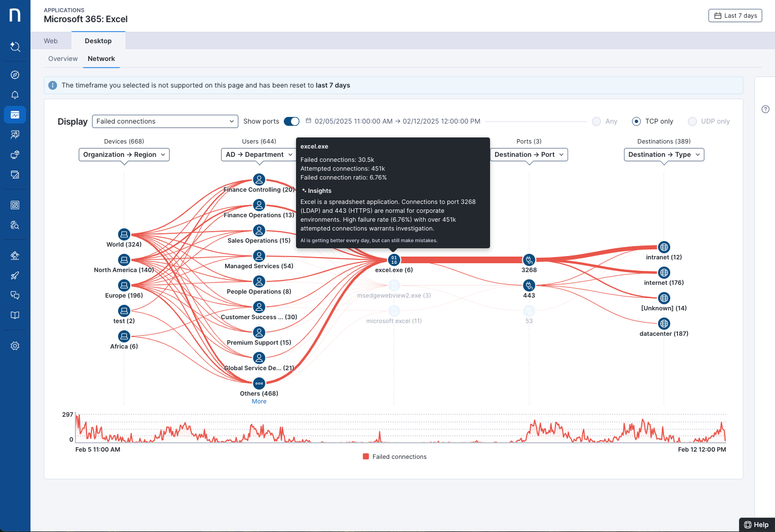Open the alerts bell in sidebar

[15, 95]
